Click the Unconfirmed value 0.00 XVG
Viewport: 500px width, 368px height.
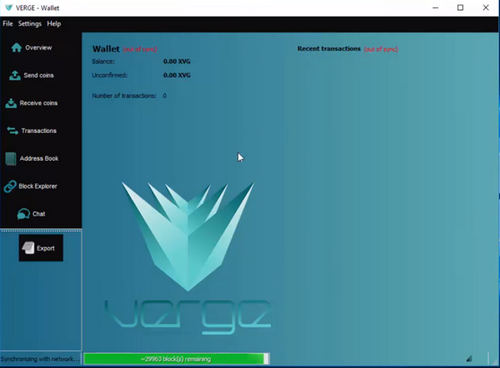click(x=177, y=75)
